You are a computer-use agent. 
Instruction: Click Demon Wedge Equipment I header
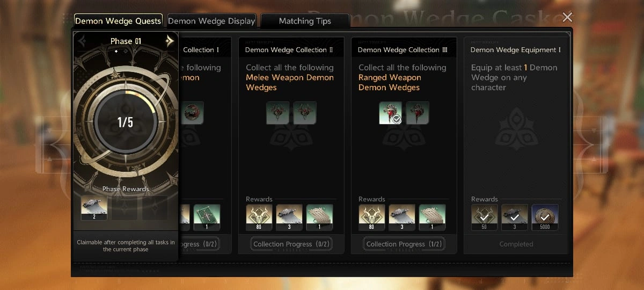(516, 50)
